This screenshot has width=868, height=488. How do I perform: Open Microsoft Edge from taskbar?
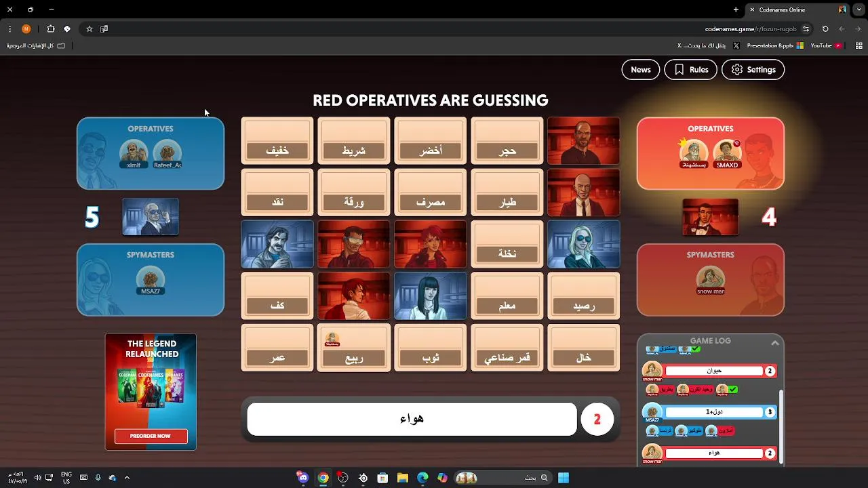pyautogui.click(x=422, y=478)
